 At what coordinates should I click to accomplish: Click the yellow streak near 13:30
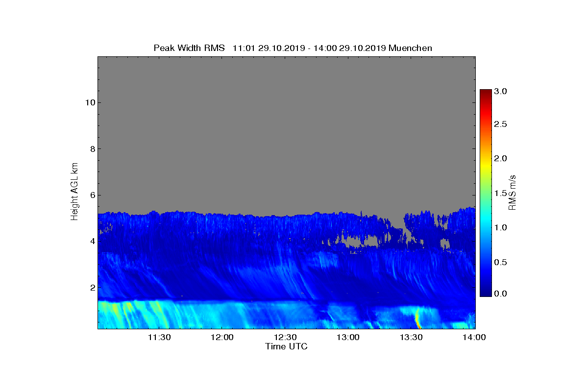[417, 318]
